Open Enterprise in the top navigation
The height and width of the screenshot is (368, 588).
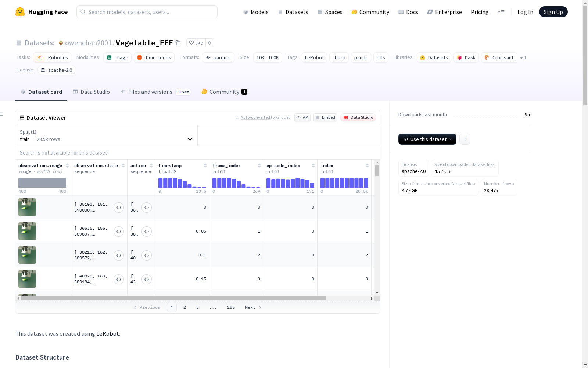[445, 12]
